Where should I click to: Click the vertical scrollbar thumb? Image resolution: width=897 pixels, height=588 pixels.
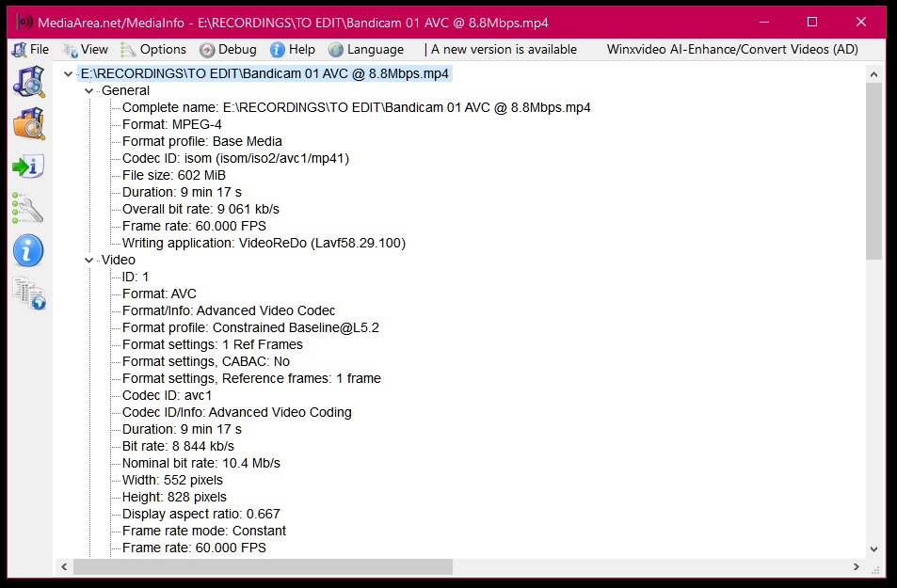pyautogui.click(x=873, y=171)
